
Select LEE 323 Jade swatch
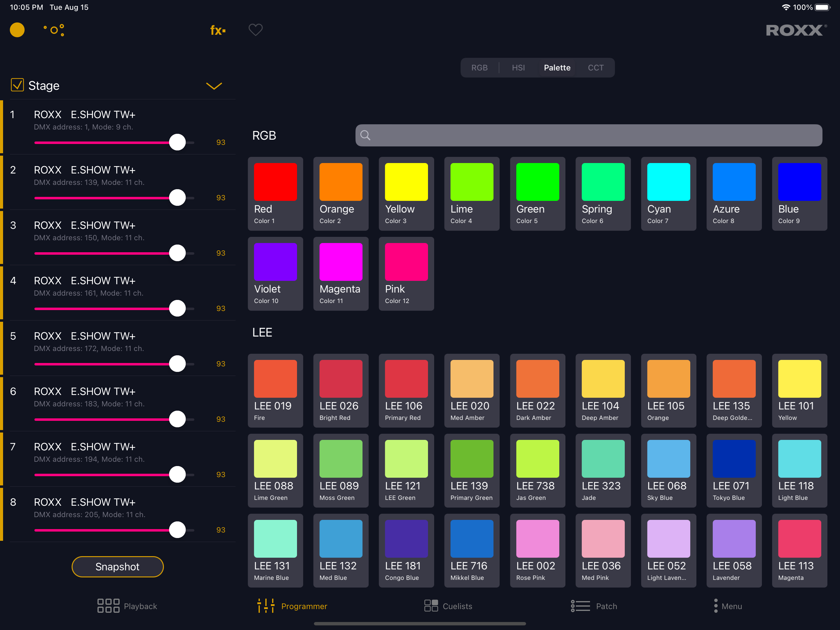tap(603, 470)
